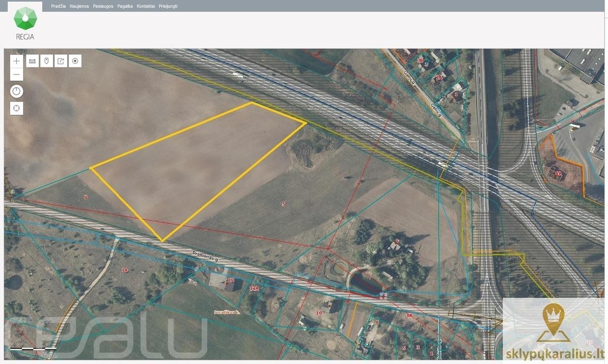Click parcel number 9 label
Viewport: 608px width, 364px height.
[86, 196]
